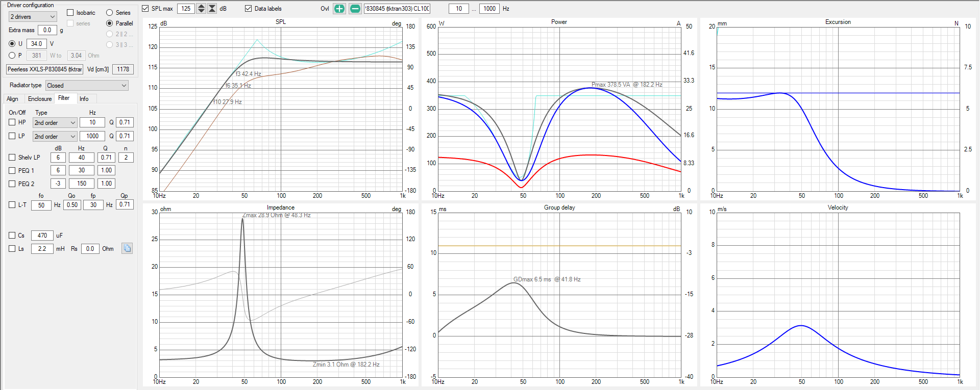Click the 'f3 42.4 Hz' SPL label
This screenshot has width=980, height=390.
248,74
